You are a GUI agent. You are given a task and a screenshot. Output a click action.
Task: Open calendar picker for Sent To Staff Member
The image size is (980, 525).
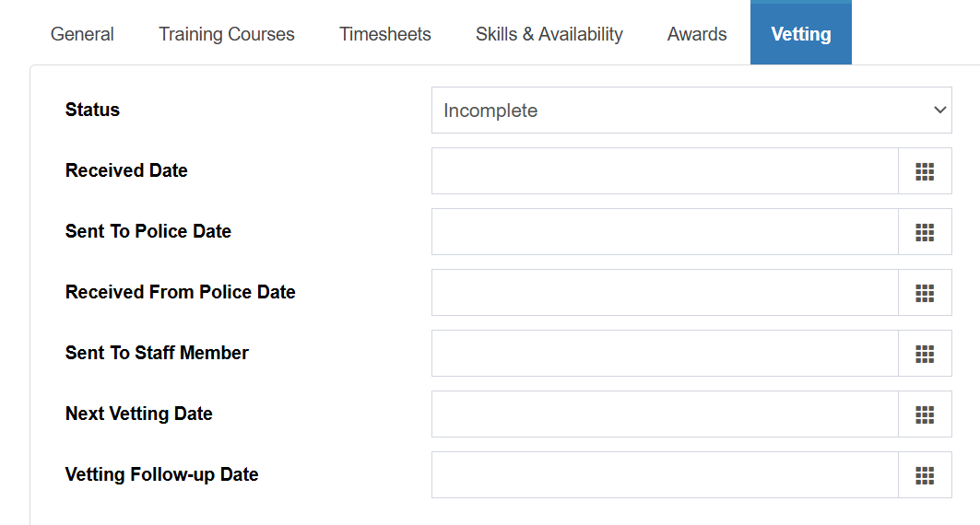pyautogui.click(x=925, y=354)
